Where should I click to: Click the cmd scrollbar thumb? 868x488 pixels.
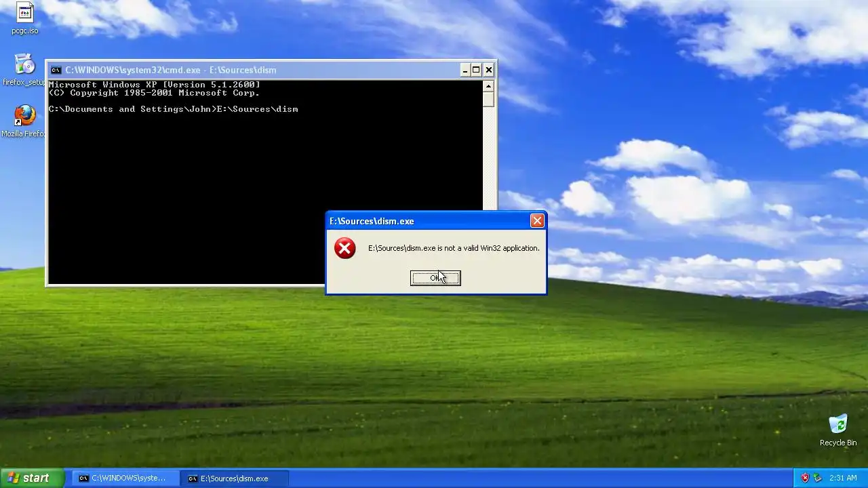click(488, 99)
